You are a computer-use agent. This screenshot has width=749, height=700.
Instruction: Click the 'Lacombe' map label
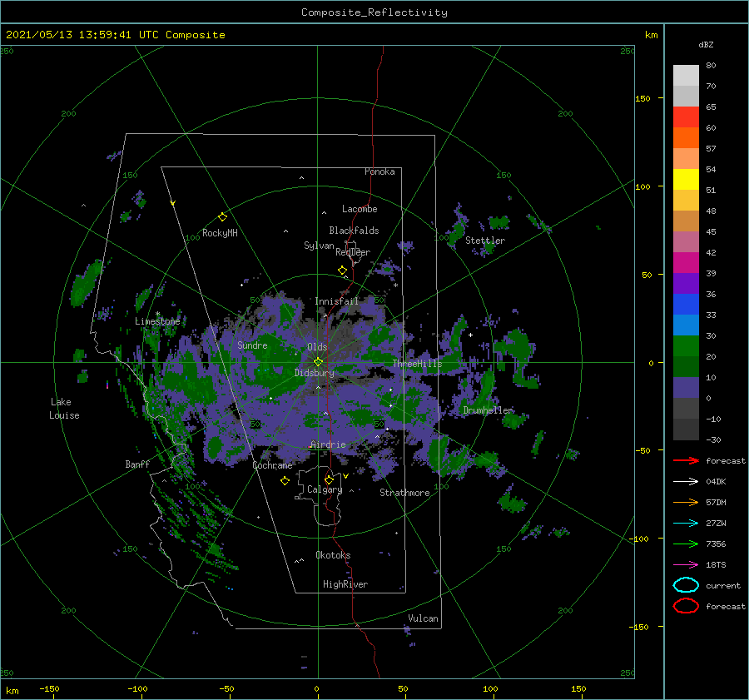pyautogui.click(x=360, y=209)
